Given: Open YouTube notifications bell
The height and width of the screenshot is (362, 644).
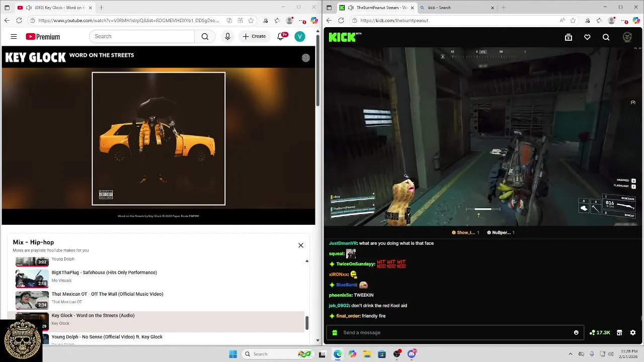Looking at the screenshot, I should click(281, 36).
